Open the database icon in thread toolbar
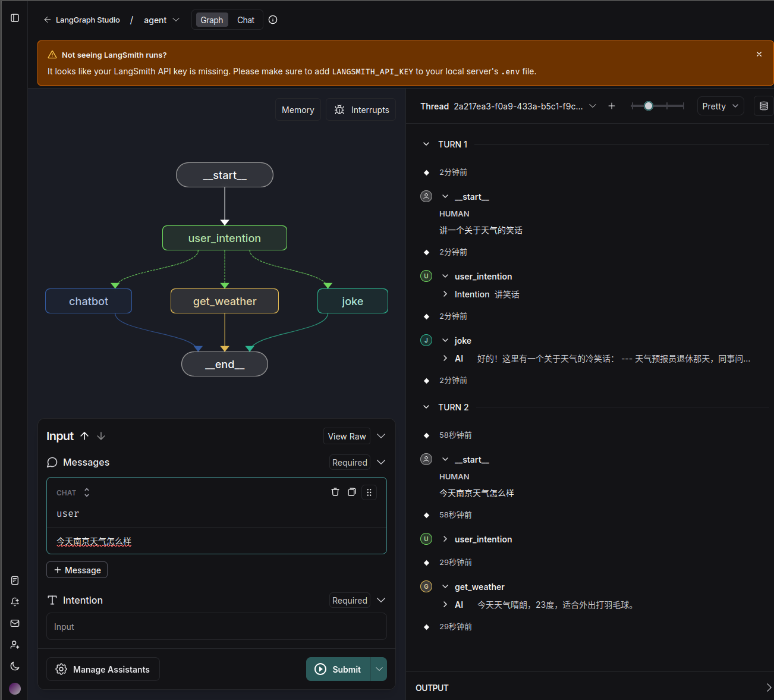Image resolution: width=774 pixels, height=700 pixels. point(763,106)
